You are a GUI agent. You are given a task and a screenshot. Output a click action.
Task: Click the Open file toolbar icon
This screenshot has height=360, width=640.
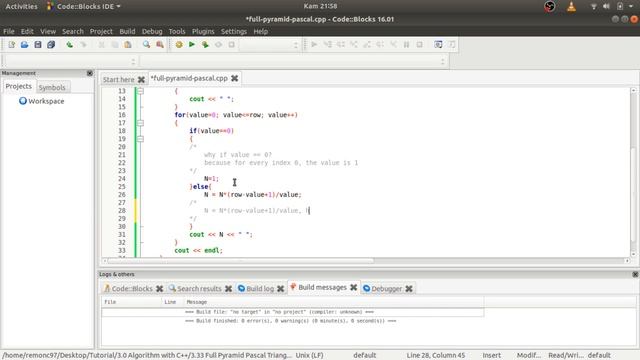24,44
